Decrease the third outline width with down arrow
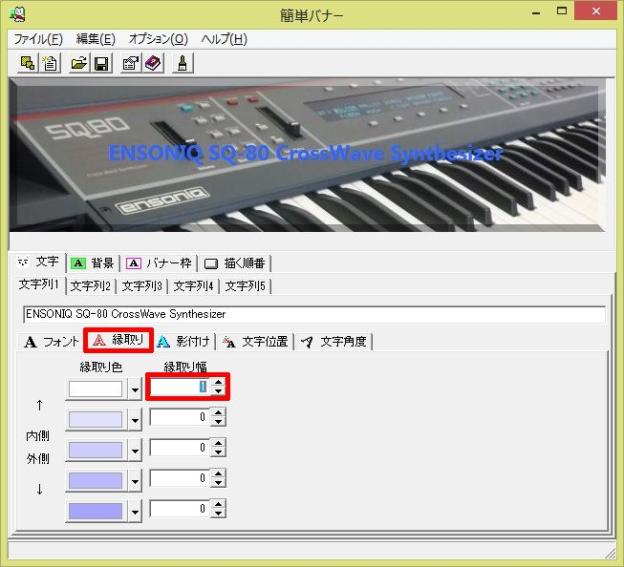The height and width of the screenshot is (567, 624). click(x=218, y=452)
